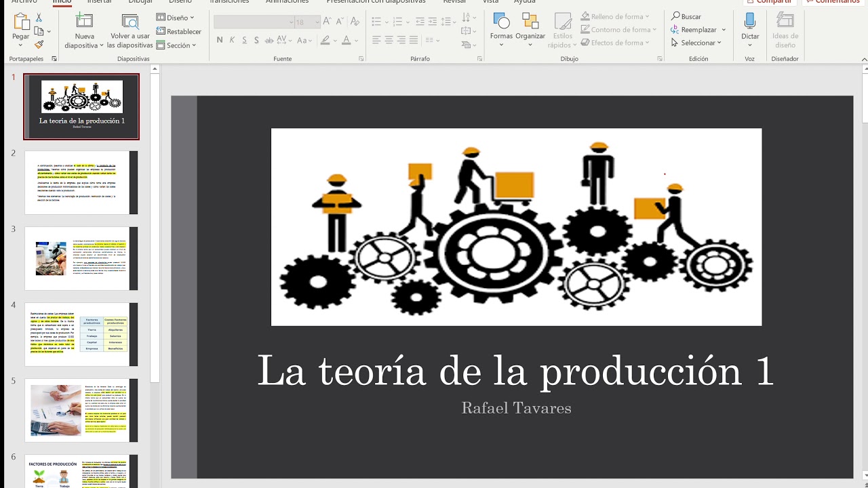This screenshot has width=868, height=488.
Task: Toggle underline (S) formatting
Action: pos(244,41)
